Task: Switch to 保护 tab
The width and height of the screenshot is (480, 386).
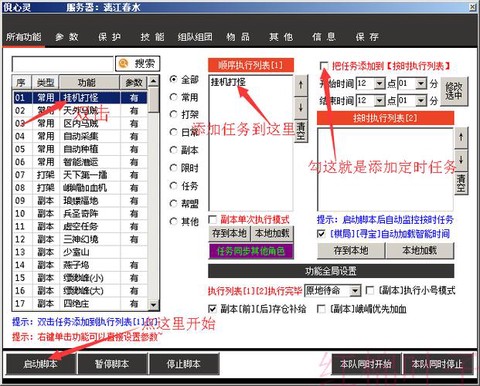Action: click(x=109, y=37)
